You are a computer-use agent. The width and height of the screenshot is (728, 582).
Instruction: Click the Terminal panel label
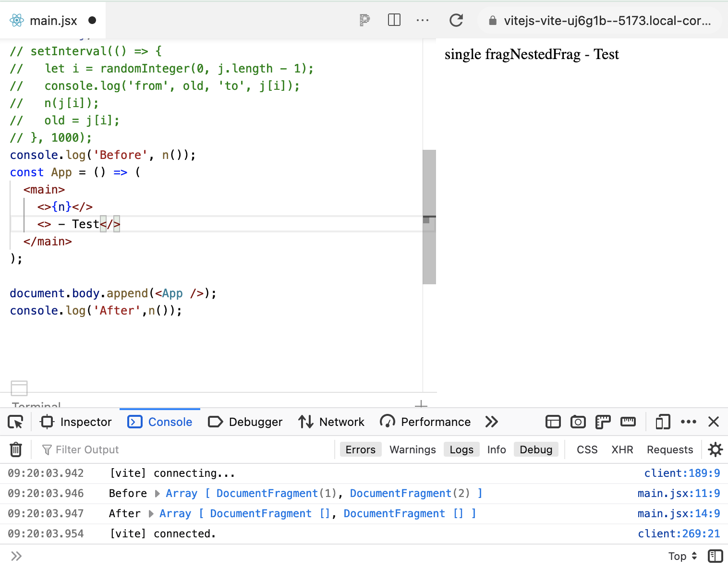point(36,405)
